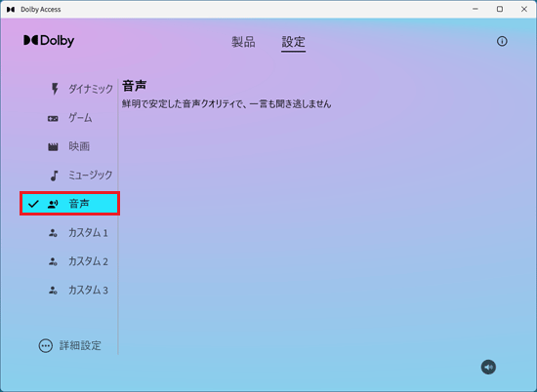This screenshot has width=537, height=392.
Task: Close the Dolby Access window
Action: 524,9
